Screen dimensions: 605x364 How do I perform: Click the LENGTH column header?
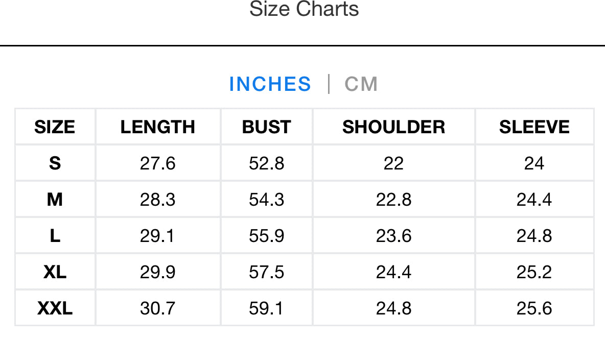[157, 127]
